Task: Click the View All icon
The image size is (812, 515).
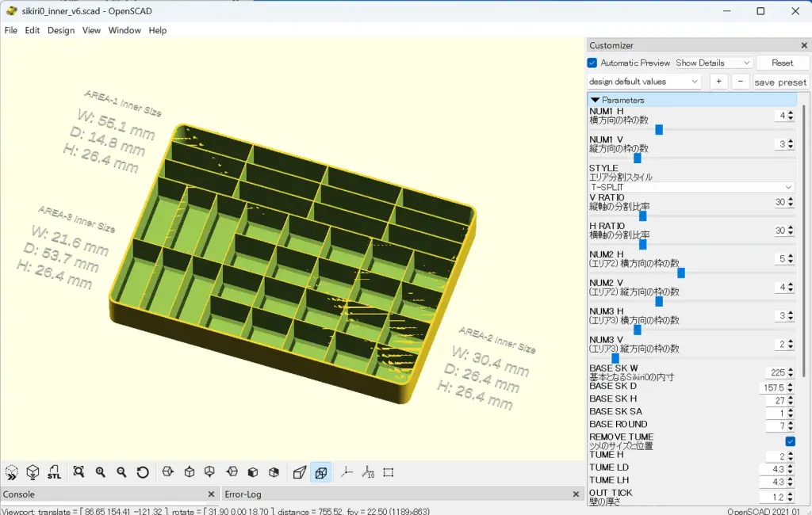Action: click(x=79, y=472)
